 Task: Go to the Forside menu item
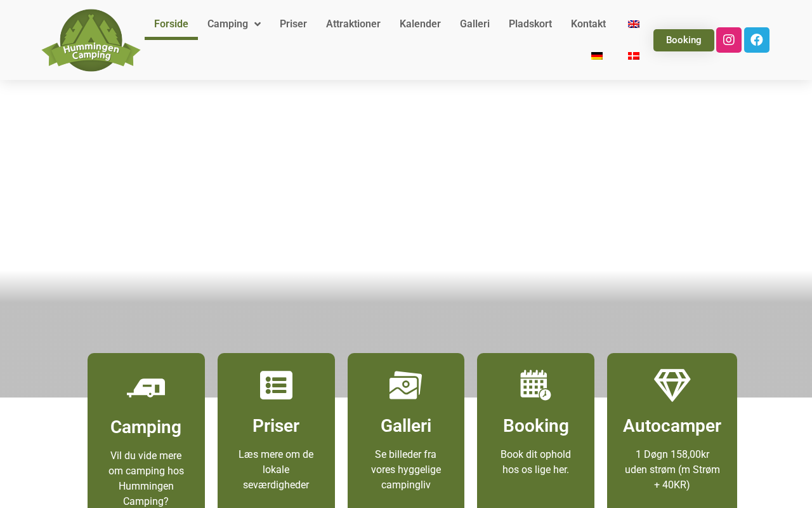171,24
